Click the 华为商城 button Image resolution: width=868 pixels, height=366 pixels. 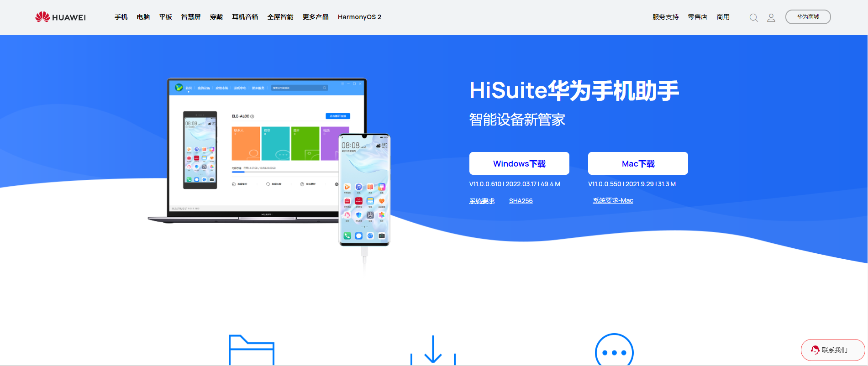[808, 17]
